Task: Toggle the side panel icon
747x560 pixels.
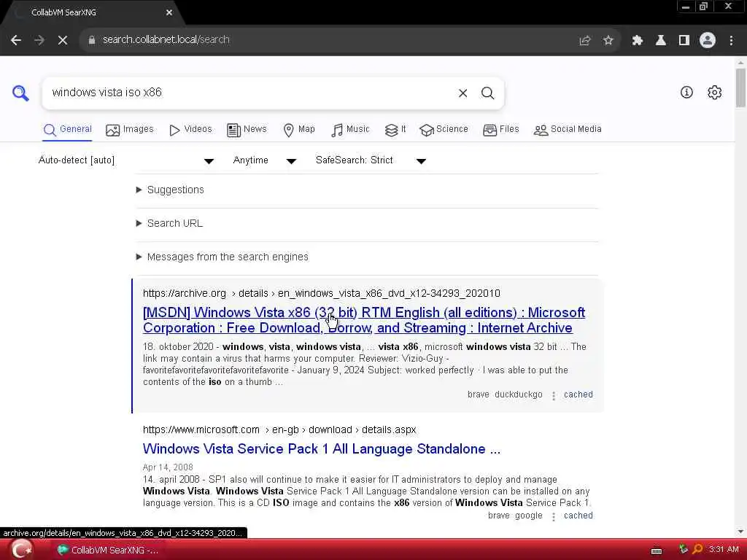Action: (x=684, y=41)
